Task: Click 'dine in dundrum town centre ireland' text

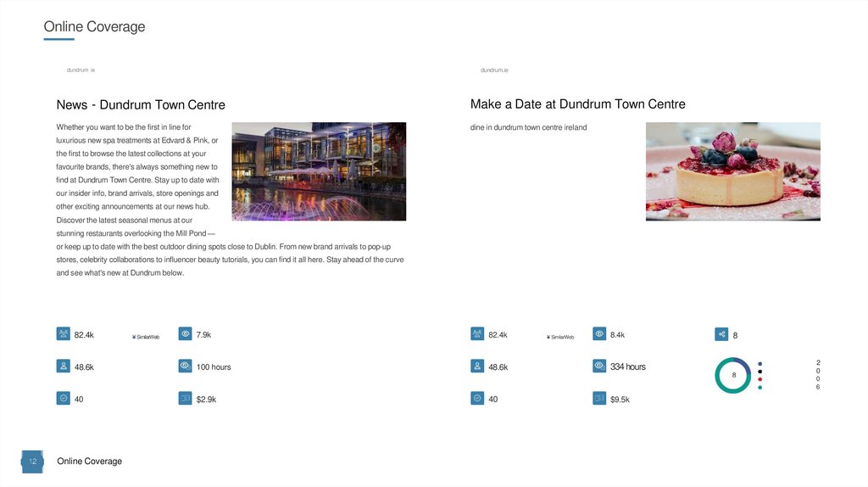Action: point(529,127)
